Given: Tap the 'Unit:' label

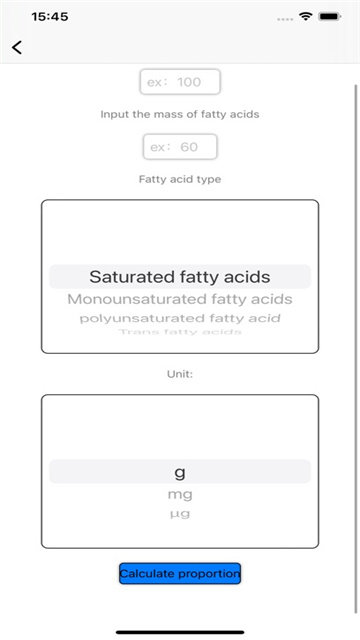Looking at the screenshot, I should pos(180,374).
